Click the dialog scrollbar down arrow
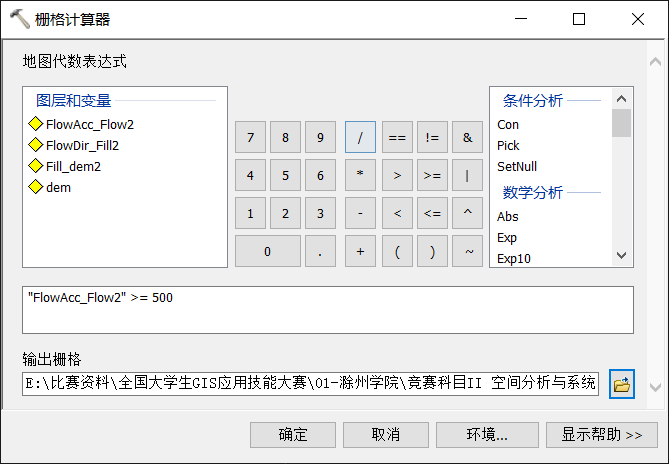 (655, 387)
